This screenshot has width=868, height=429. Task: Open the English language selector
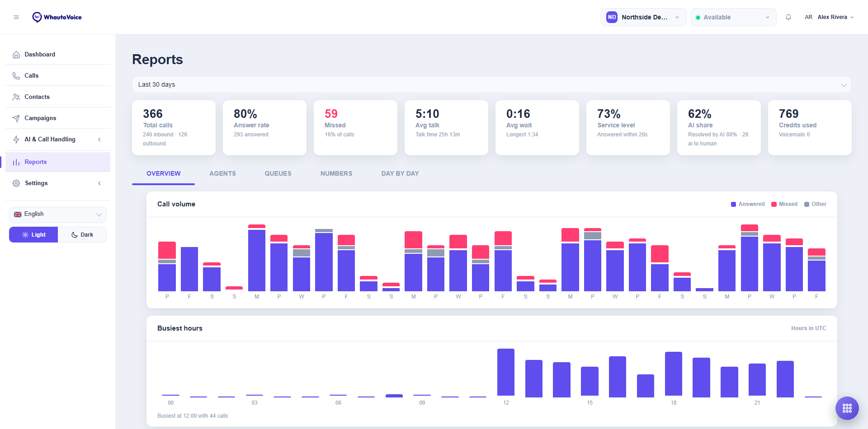click(x=58, y=214)
